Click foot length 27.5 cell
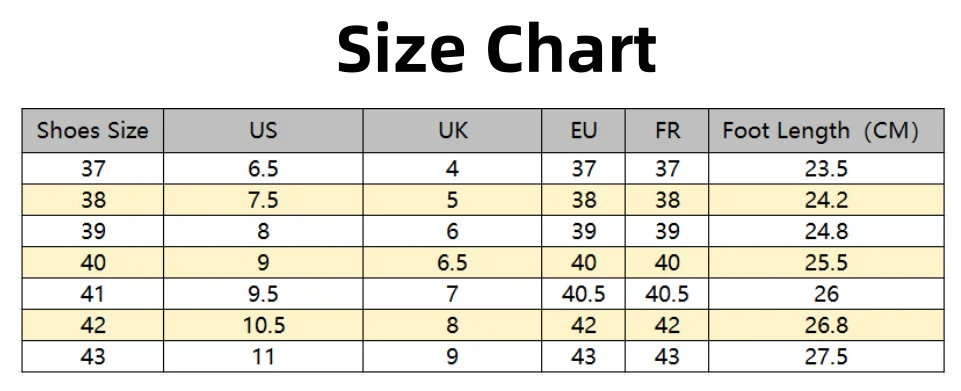Viewport: 961px width, 391px height. [x=826, y=357]
